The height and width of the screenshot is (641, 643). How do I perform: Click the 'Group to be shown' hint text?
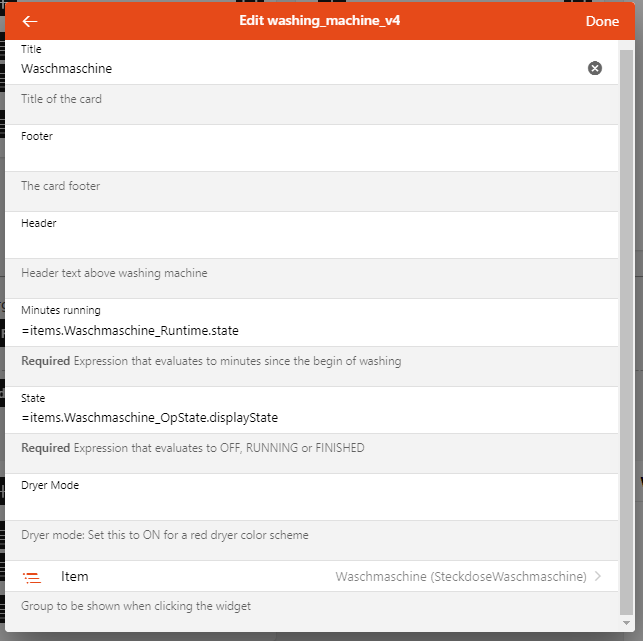click(136, 606)
